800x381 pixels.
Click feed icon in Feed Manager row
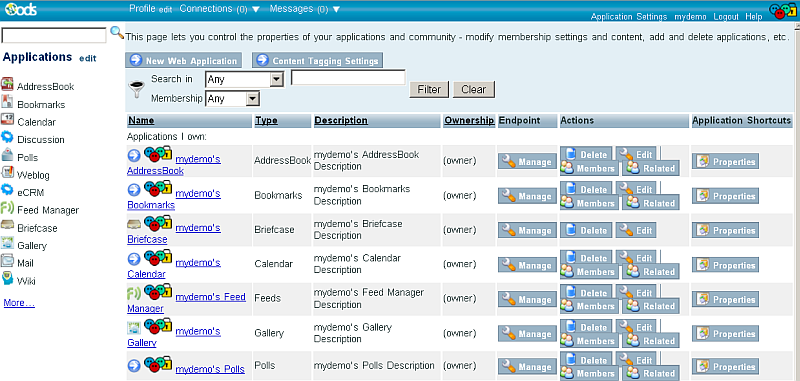134,293
